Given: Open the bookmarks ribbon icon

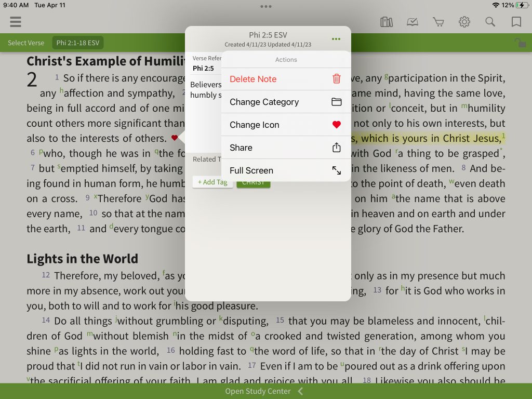Looking at the screenshot, I should tap(516, 22).
